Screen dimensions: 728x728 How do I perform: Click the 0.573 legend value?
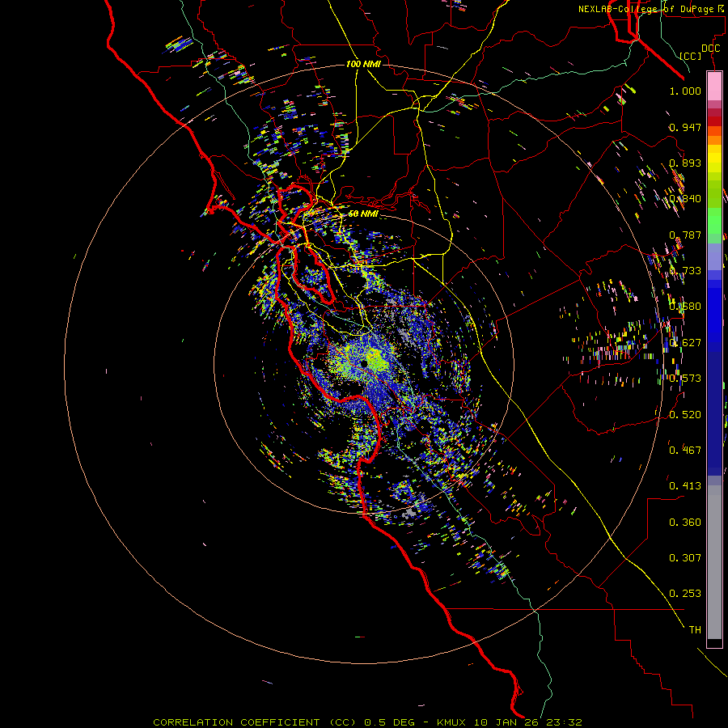[x=685, y=379]
